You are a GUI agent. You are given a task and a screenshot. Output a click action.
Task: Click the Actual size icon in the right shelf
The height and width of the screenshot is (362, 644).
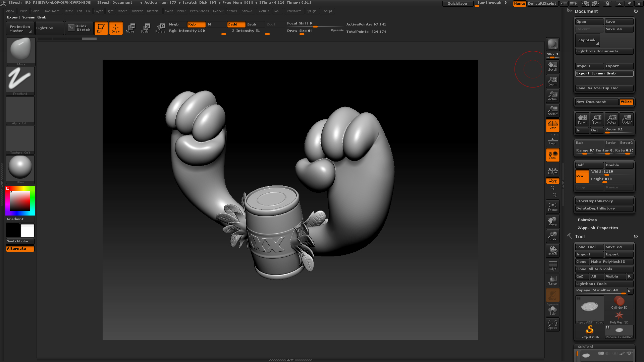click(552, 96)
